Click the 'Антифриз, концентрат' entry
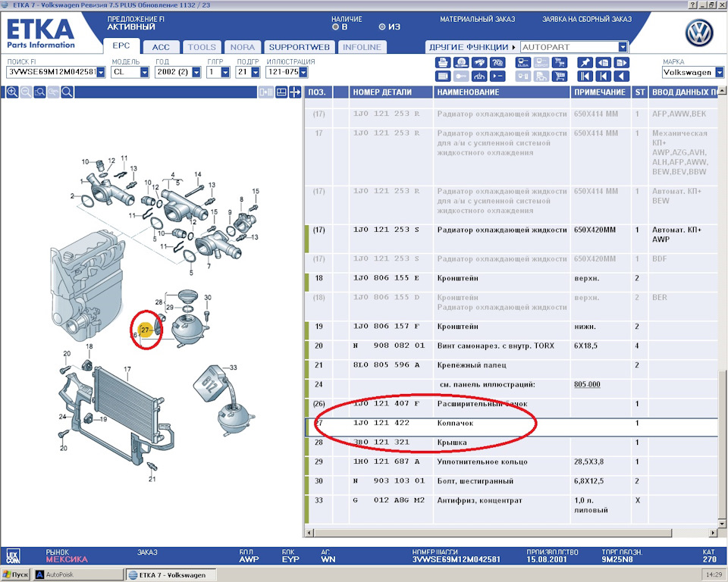The image size is (728, 582). coord(479,500)
